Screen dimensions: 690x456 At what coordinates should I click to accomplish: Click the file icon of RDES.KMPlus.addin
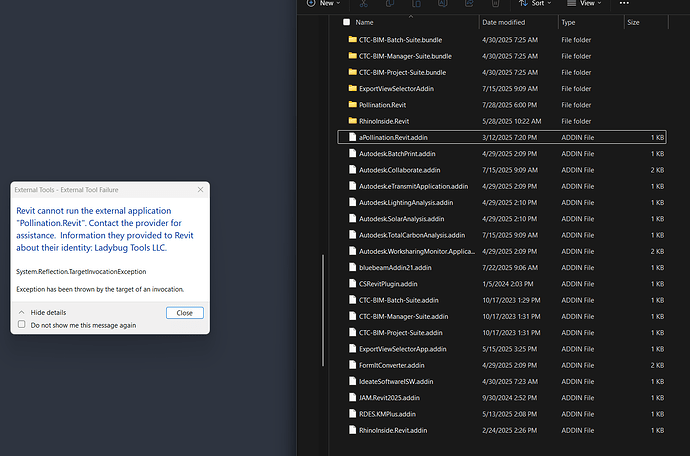(352, 414)
